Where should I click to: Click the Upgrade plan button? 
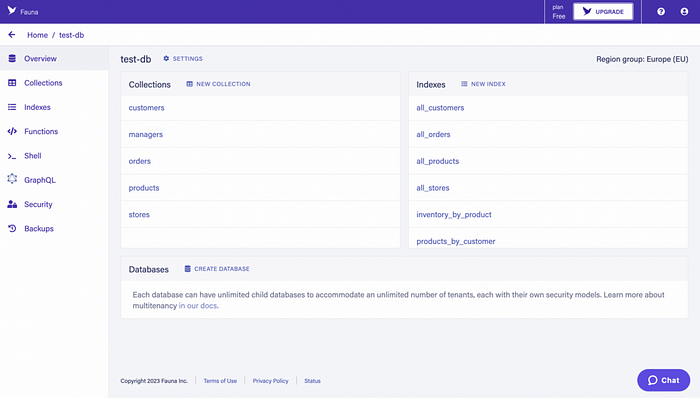pos(603,12)
